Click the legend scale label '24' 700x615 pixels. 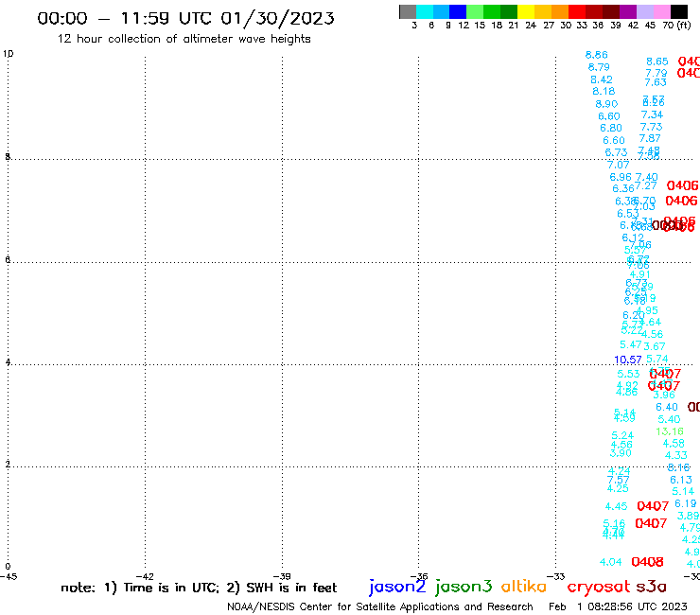click(531, 26)
